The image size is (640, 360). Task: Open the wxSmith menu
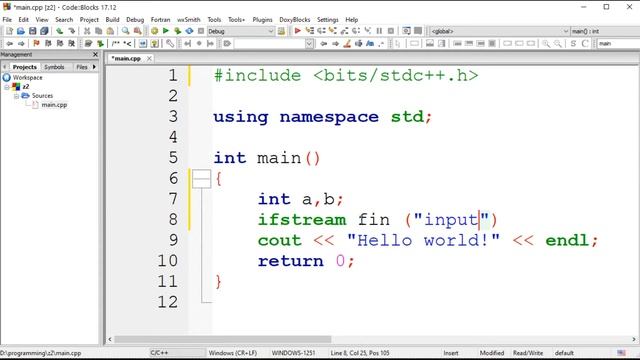point(189,20)
